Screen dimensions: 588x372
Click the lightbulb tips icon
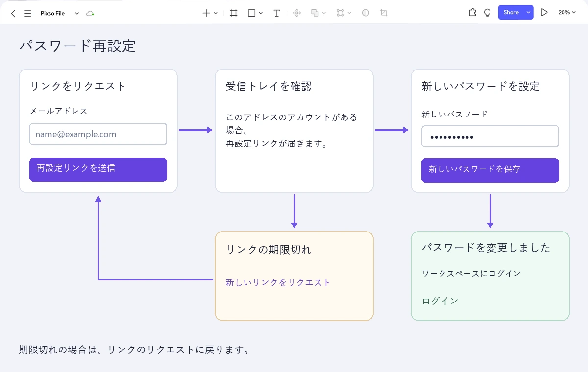487,13
